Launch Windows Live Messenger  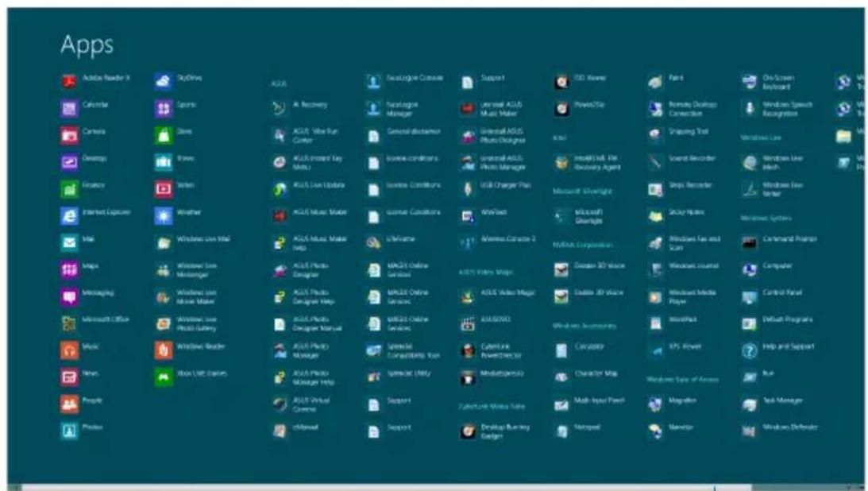click(186, 269)
